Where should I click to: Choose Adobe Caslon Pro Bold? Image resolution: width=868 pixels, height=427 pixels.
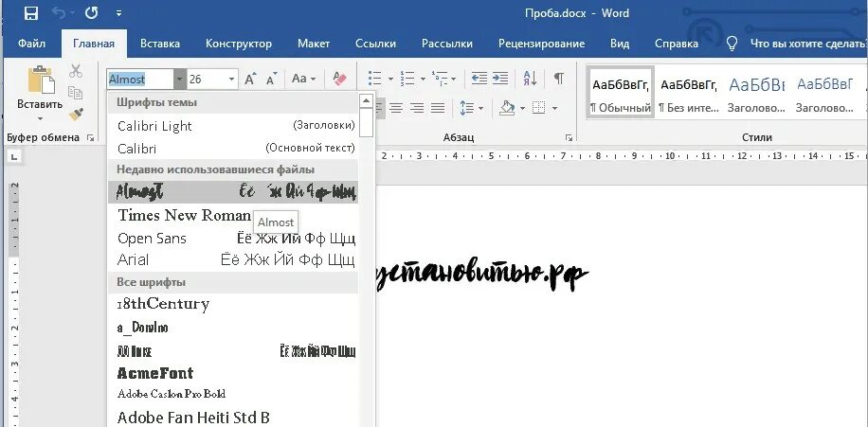tap(233, 394)
